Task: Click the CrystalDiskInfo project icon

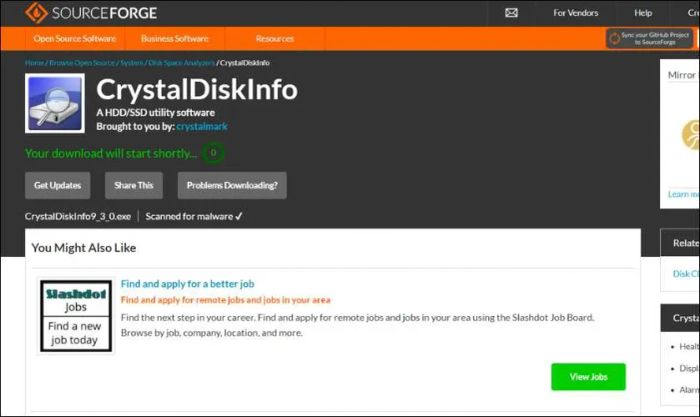Action: click(55, 103)
